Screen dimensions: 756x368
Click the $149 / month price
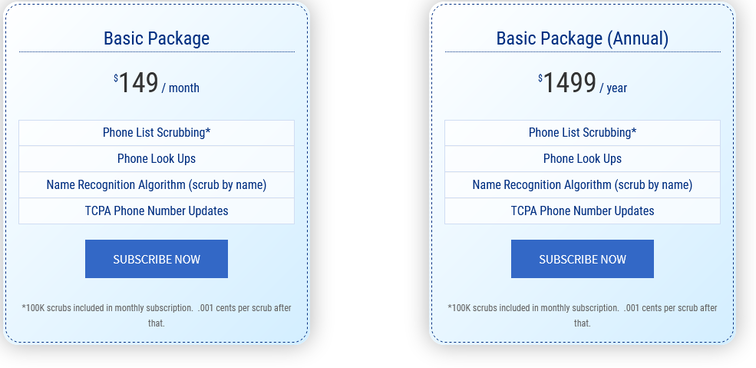click(157, 83)
